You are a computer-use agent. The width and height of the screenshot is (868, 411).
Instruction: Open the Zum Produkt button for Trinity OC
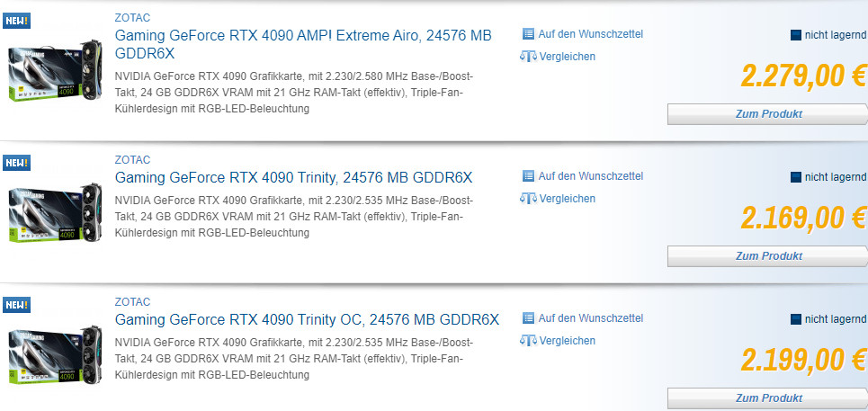tap(768, 398)
